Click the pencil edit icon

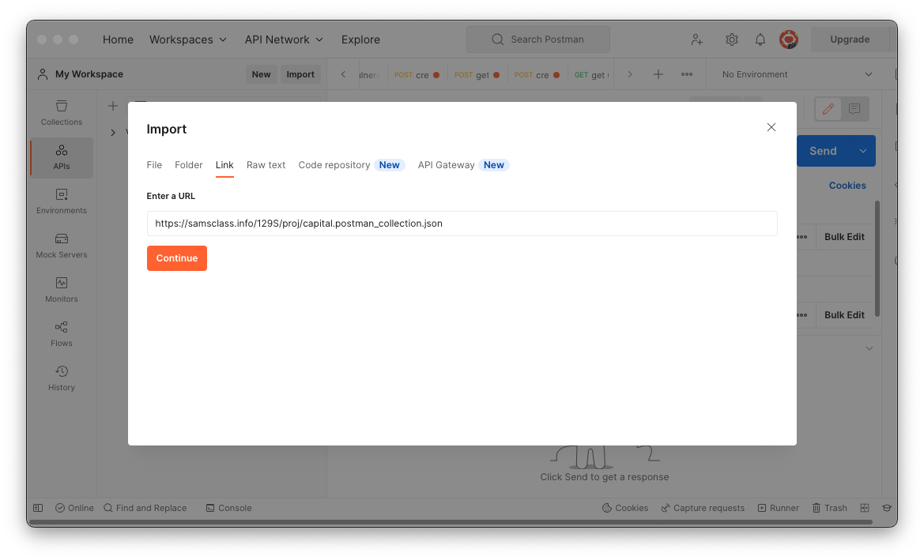coord(828,109)
